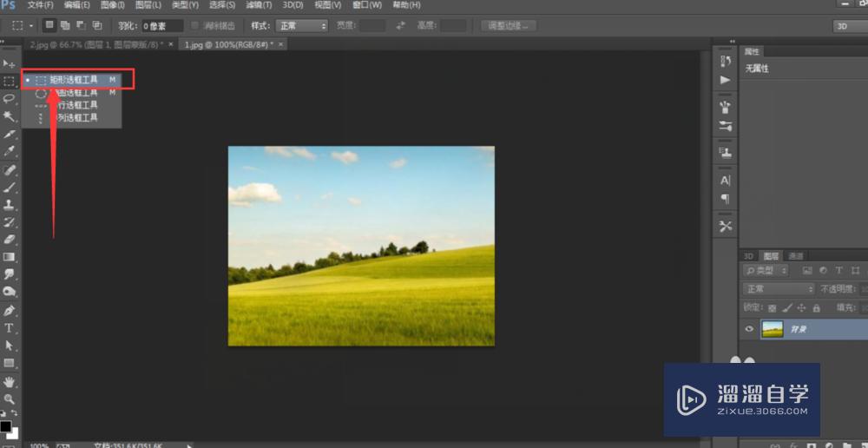Open the 样式 style dropdown

pyautogui.click(x=302, y=25)
